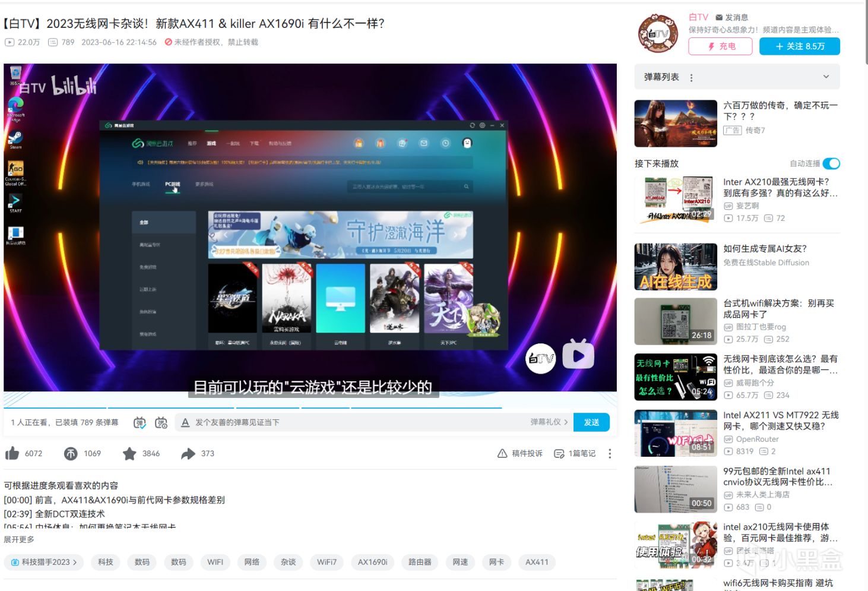Visit uploader 未来人类上海店
The width and height of the screenshot is (868, 591).
[763, 495]
